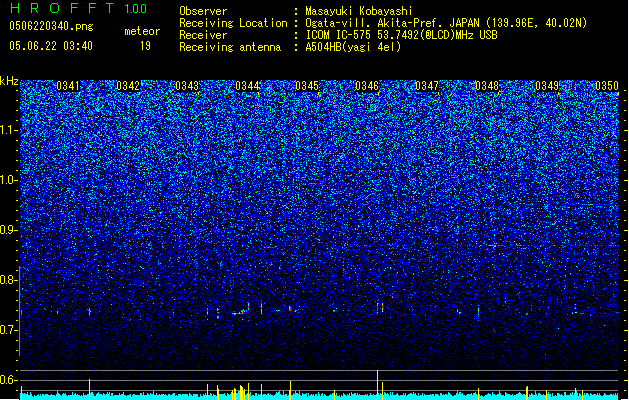Click the date stamp 05.06.22 03:40
The width and height of the screenshot is (629, 400).
point(51,46)
